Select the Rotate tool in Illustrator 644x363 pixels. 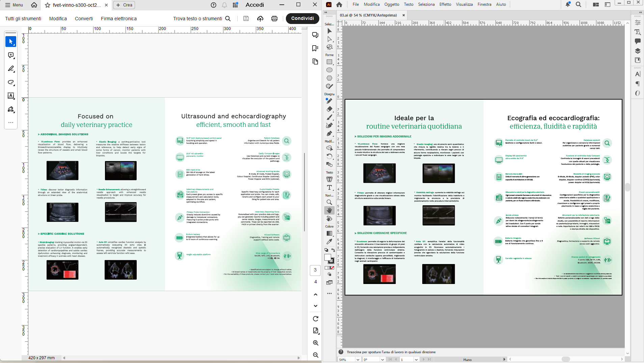click(329, 156)
